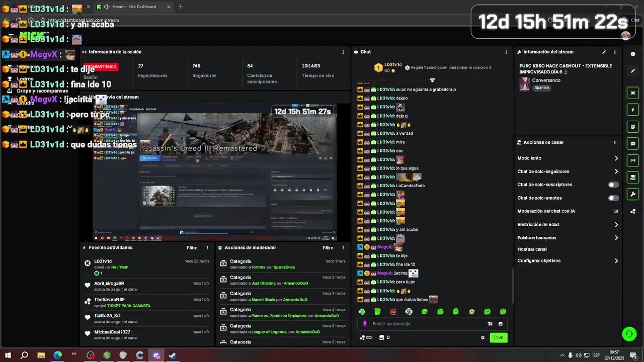Edit stream info with the pencil icon
Viewport: 644px width, 362px height.
click(604, 52)
